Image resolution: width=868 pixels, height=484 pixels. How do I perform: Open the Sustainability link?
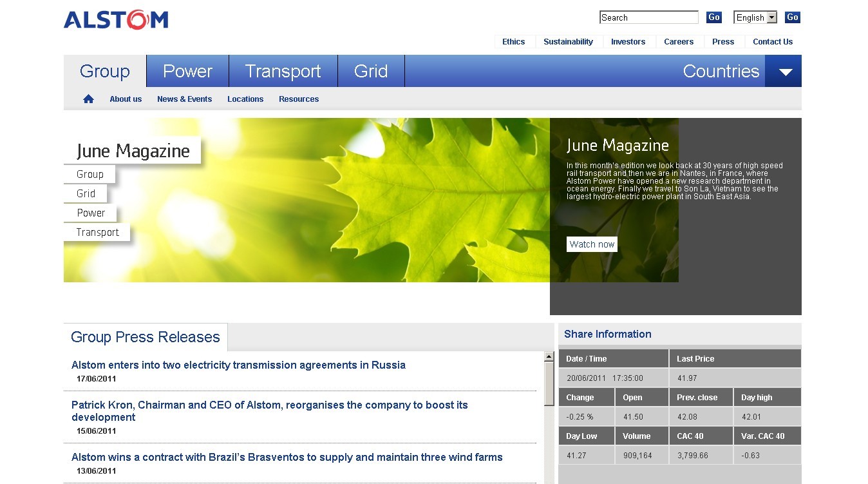[568, 42]
